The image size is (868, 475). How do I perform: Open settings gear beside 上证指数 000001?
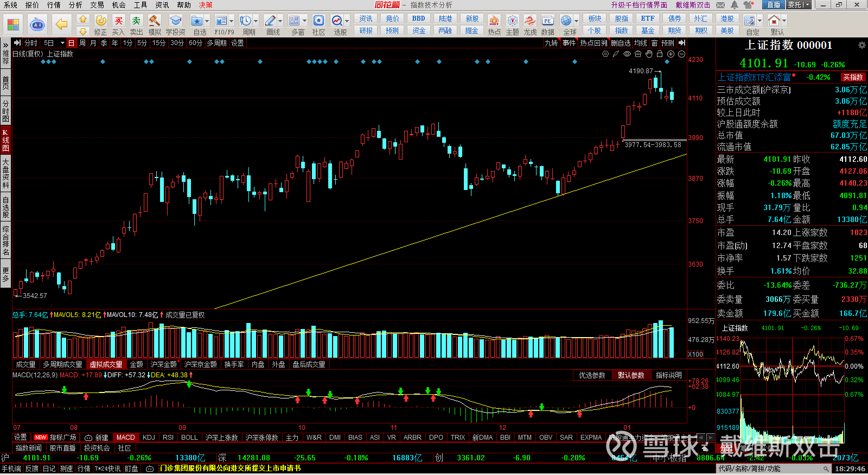point(861,45)
